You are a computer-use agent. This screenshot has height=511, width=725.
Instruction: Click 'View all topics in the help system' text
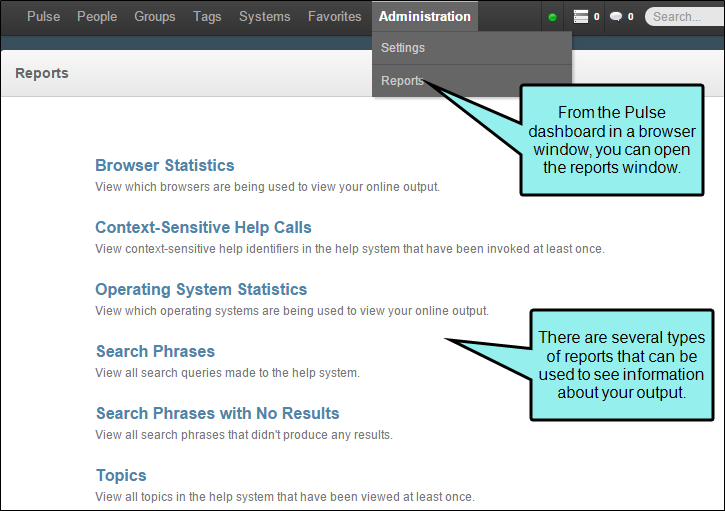[285, 497]
